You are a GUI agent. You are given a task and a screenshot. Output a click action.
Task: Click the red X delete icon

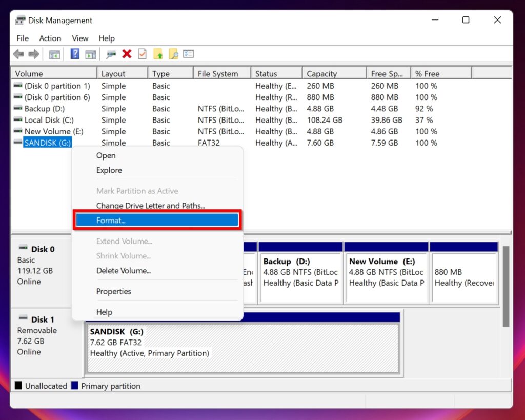127,54
